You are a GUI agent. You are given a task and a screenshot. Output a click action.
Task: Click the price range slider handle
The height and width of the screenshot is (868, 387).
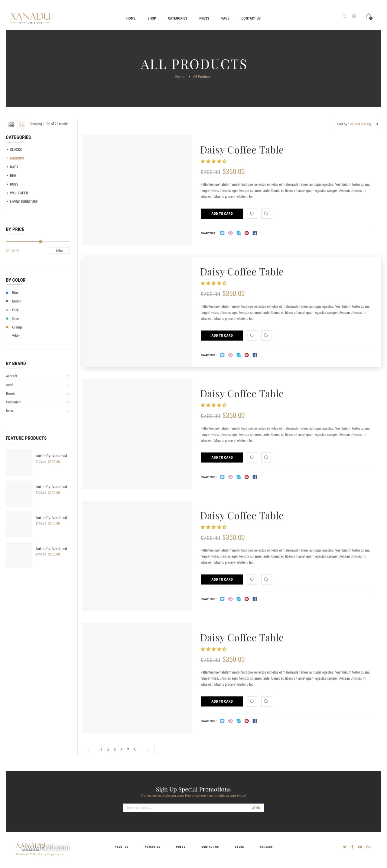41,242
